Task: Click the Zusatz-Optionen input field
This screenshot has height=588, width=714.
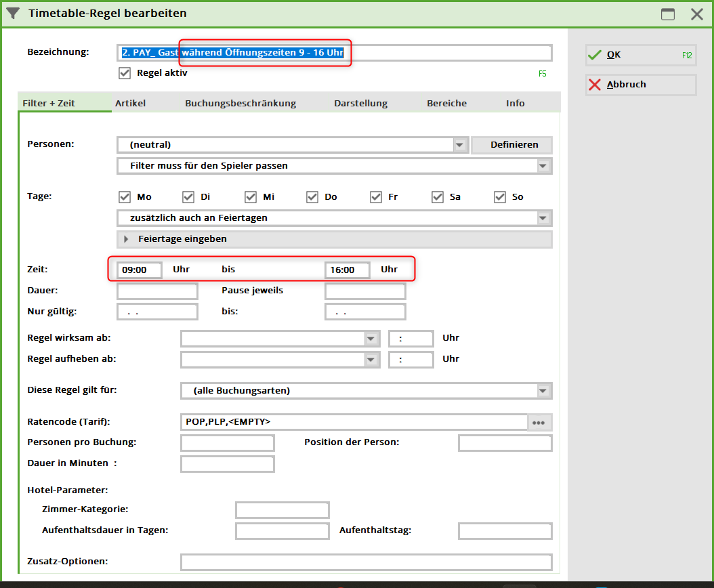Action: (366, 562)
